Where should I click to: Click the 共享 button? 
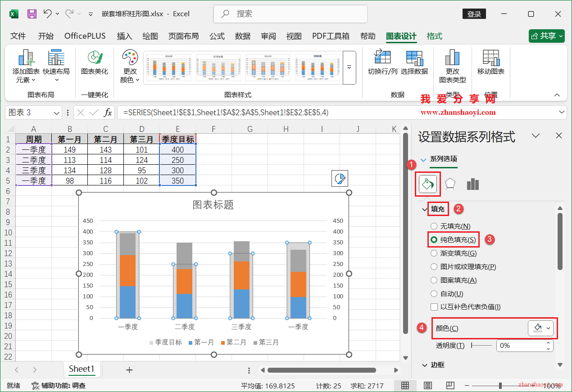point(546,36)
